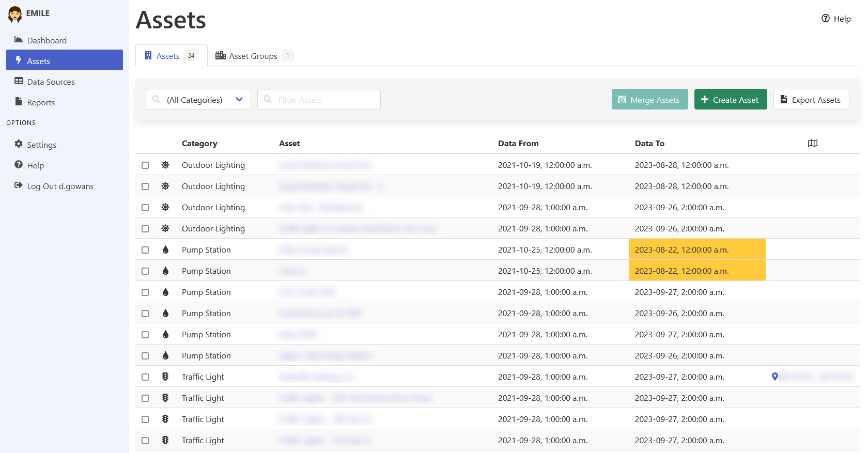Open the Dashboard chart icon
The image size is (868, 453).
19,40
